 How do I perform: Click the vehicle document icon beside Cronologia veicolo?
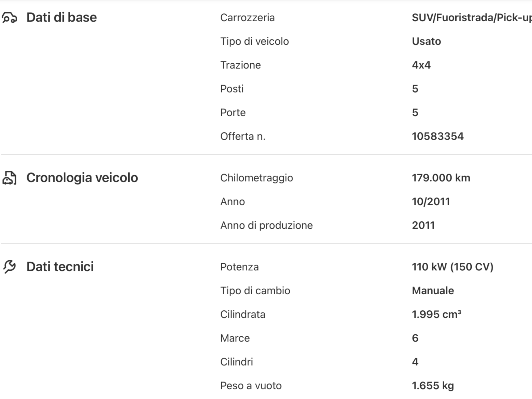10,178
